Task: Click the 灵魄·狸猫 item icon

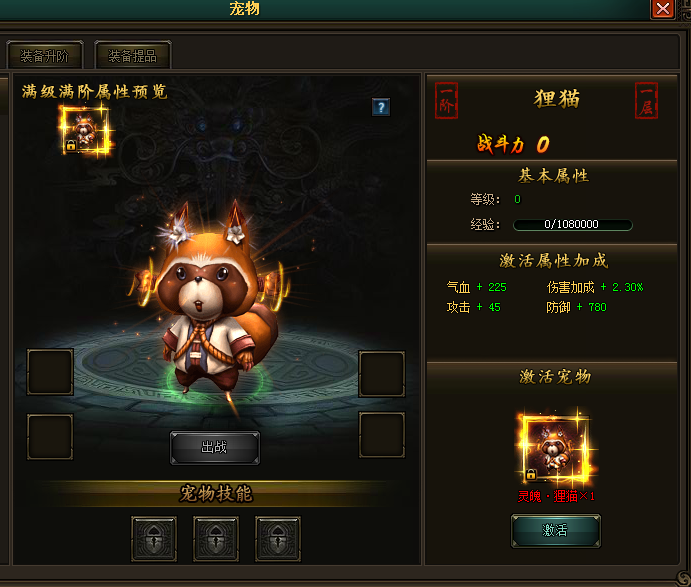Action: tap(555, 448)
